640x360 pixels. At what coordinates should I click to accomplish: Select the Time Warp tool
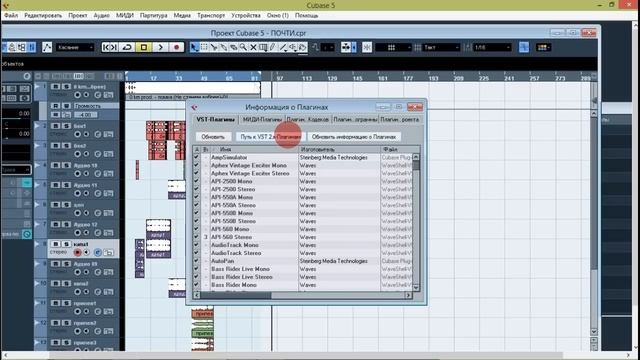(263, 47)
